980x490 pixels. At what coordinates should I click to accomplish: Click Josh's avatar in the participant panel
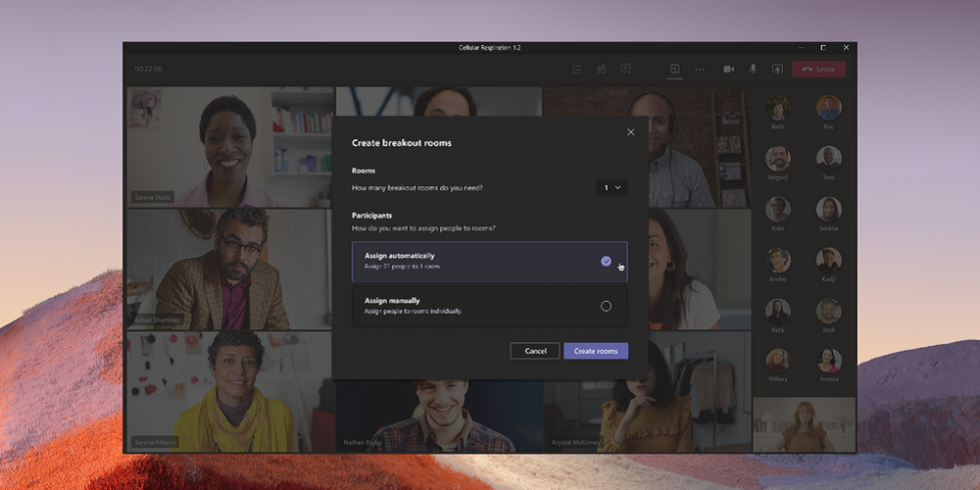[x=829, y=311]
